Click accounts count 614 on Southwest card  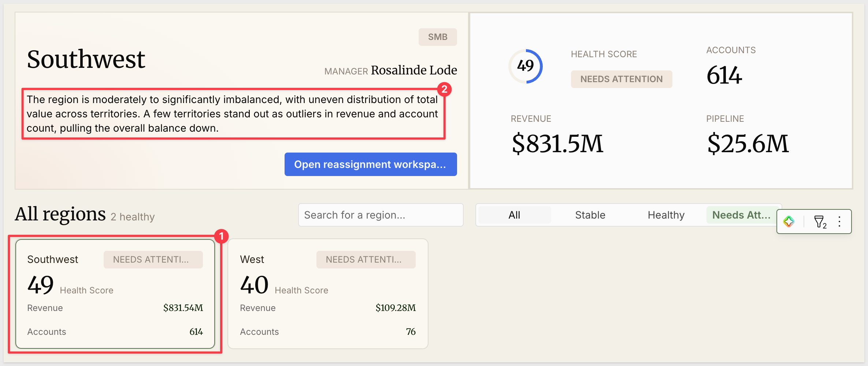click(196, 332)
